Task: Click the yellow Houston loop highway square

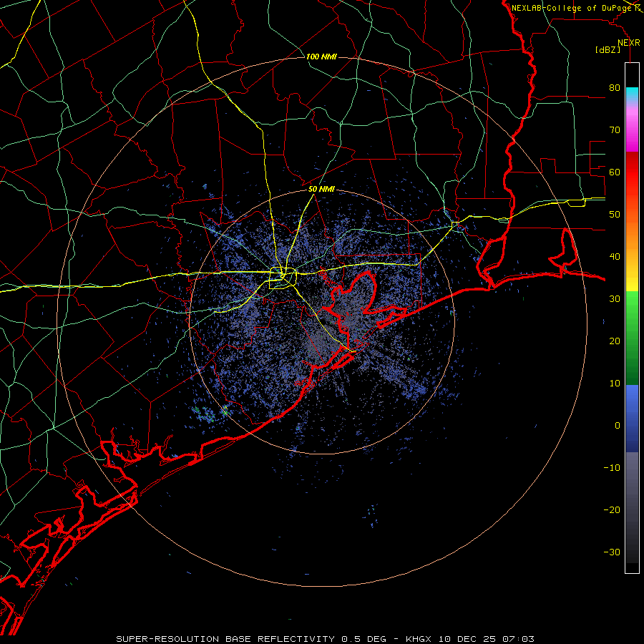Action: pyautogui.click(x=283, y=278)
